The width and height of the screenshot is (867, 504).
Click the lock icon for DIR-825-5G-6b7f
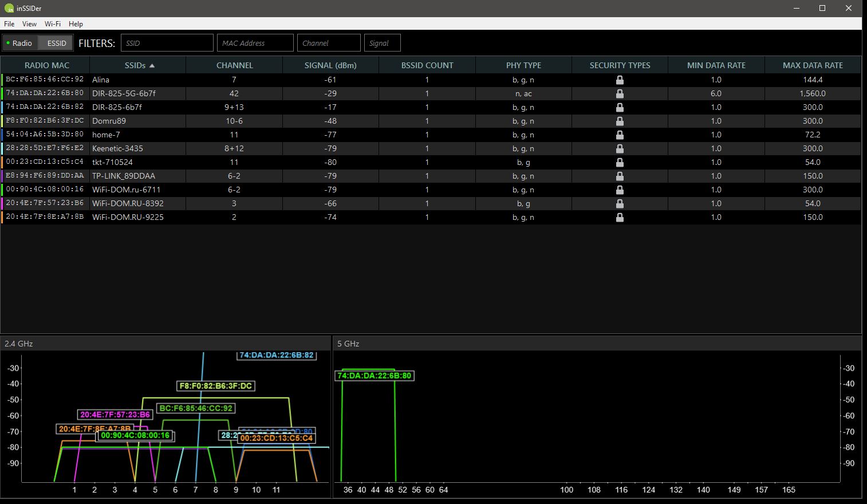(620, 93)
